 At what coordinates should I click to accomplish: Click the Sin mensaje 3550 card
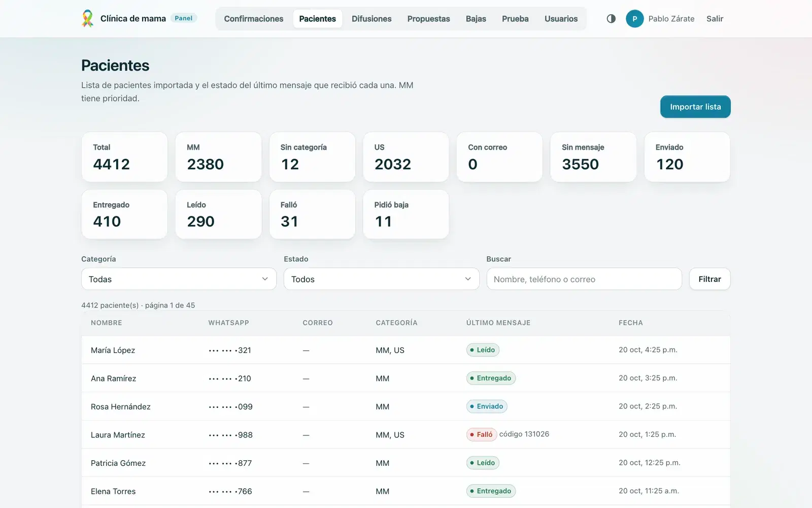click(593, 157)
